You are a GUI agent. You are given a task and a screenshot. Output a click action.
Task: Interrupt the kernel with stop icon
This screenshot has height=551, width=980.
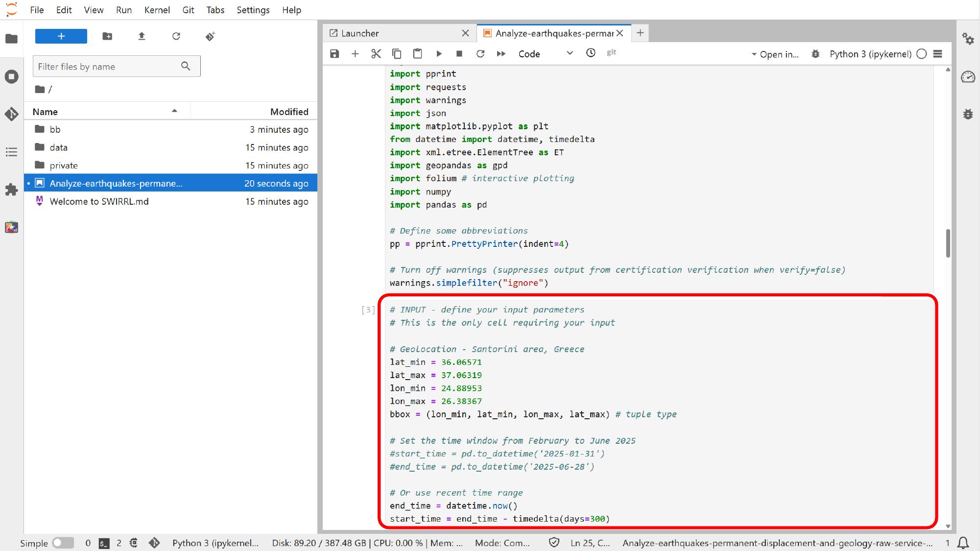[459, 54]
